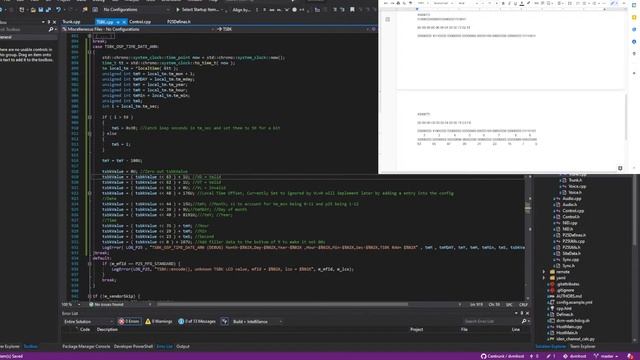Click the Toolbox search magnifier icon
This screenshot has height=360, width=640.
click(51, 29)
